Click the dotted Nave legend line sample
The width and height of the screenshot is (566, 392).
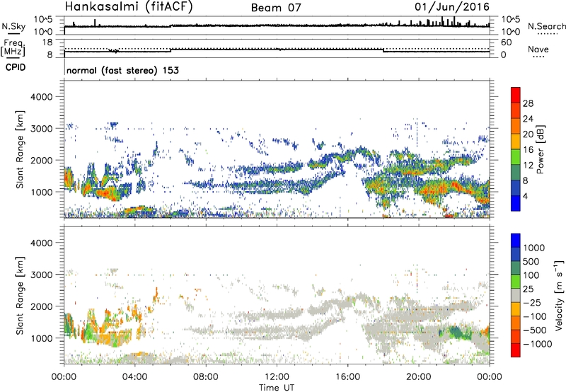538,57
